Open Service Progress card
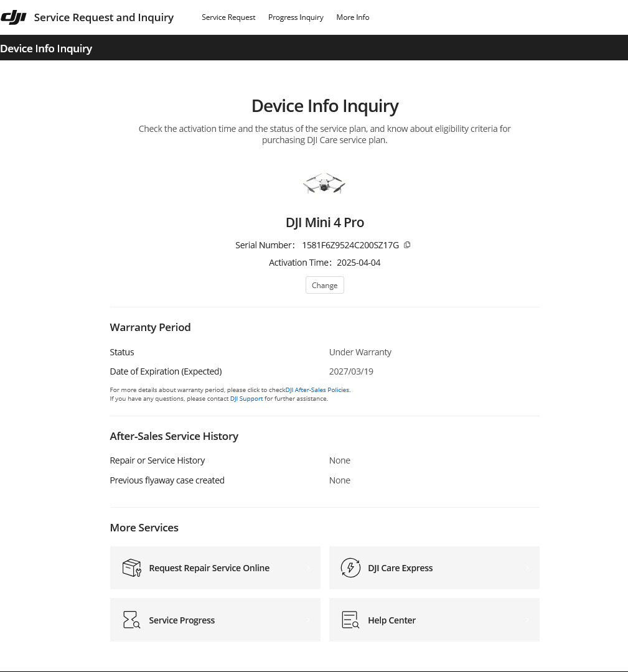The image size is (628, 672). (215, 620)
